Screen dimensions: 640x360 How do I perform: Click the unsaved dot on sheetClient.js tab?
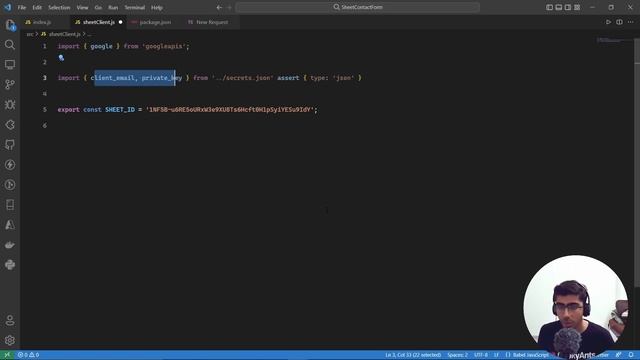120,22
